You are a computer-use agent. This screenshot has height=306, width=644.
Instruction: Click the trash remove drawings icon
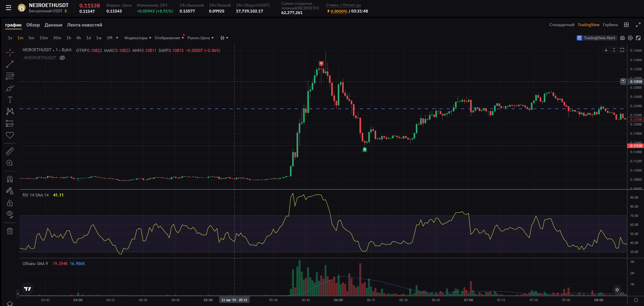(10, 231)
